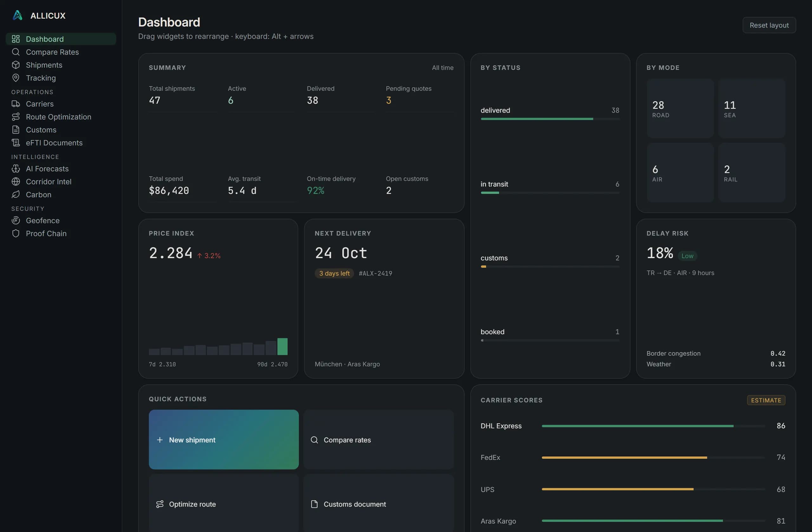Viewport: 812px width, 532px height.
Task: Click the Carbon leaf icon
Action: [x=16, y=194]
